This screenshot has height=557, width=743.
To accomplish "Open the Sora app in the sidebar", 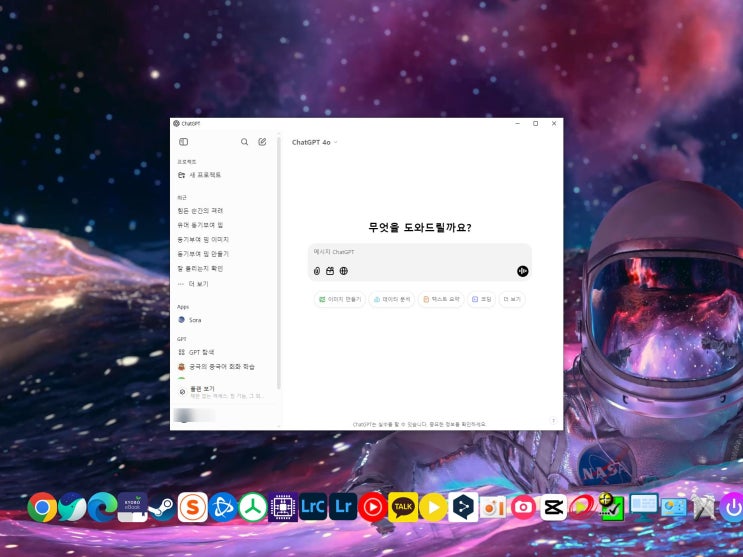I will coord(190,320).
